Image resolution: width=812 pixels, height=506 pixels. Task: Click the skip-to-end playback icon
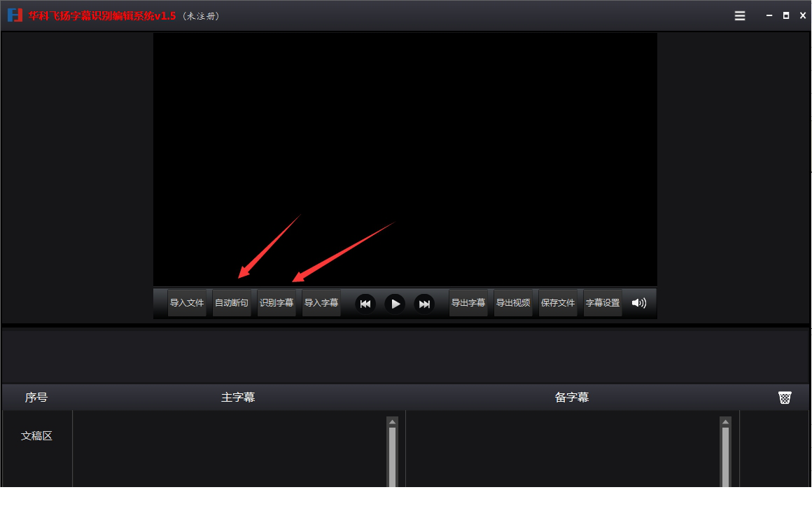(x=424, y=304)
